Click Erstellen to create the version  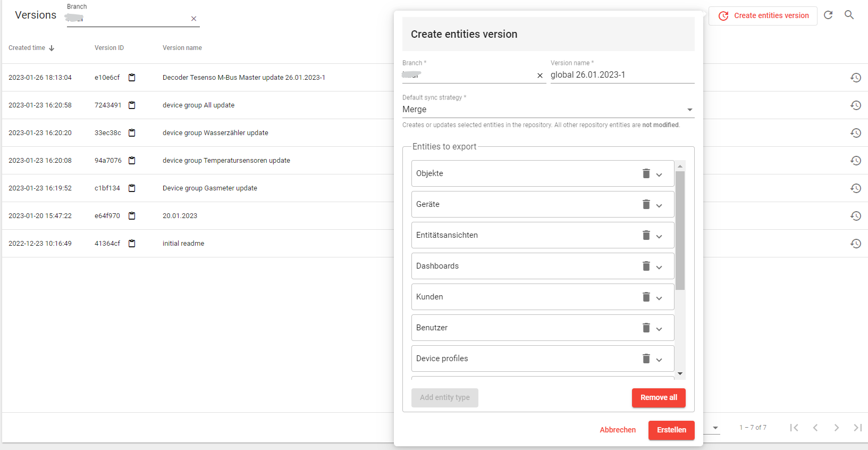[x=671, y=430]
